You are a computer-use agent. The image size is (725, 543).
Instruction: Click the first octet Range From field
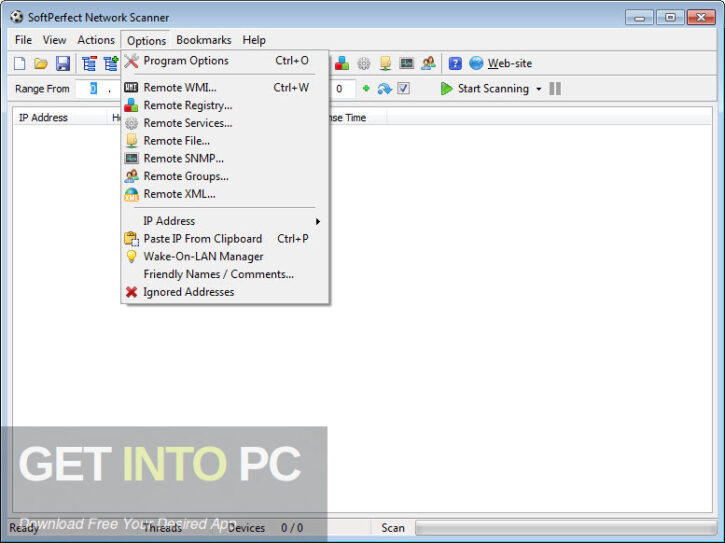(x=93, y=88)
